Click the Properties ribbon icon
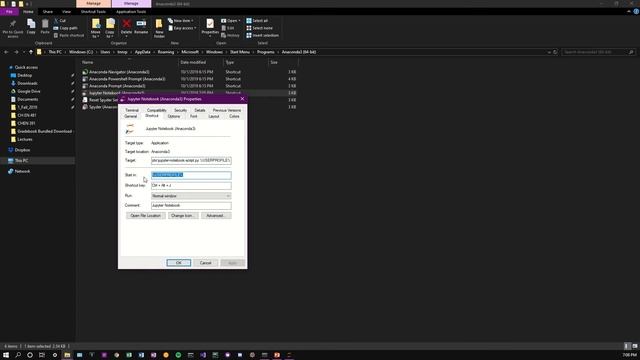This screenshot has width=640, height=360. [210, 27]
